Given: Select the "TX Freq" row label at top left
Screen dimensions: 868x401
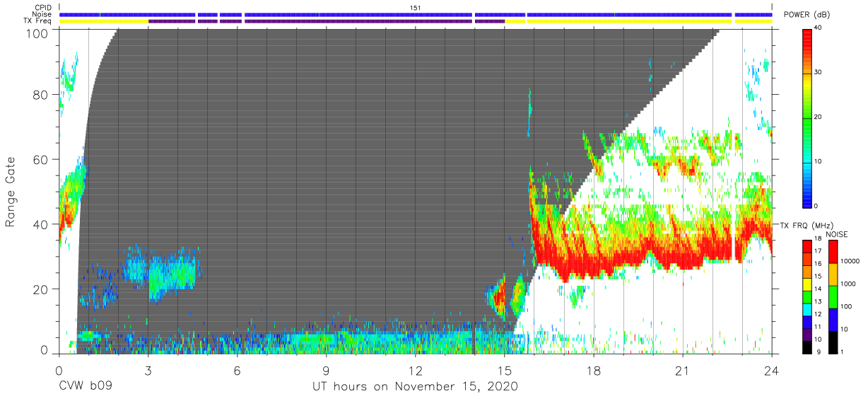Looking at the screenshot, I should [39, 22].
